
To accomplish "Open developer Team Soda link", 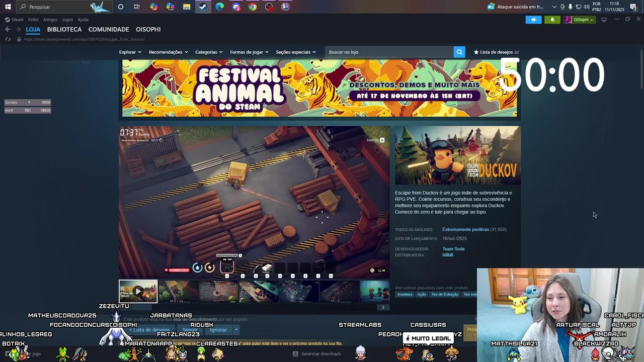I will point(453,249).
